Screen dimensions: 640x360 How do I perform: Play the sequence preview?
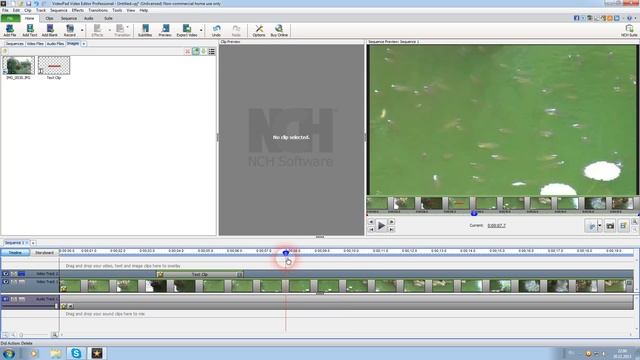tap(381, 225)
